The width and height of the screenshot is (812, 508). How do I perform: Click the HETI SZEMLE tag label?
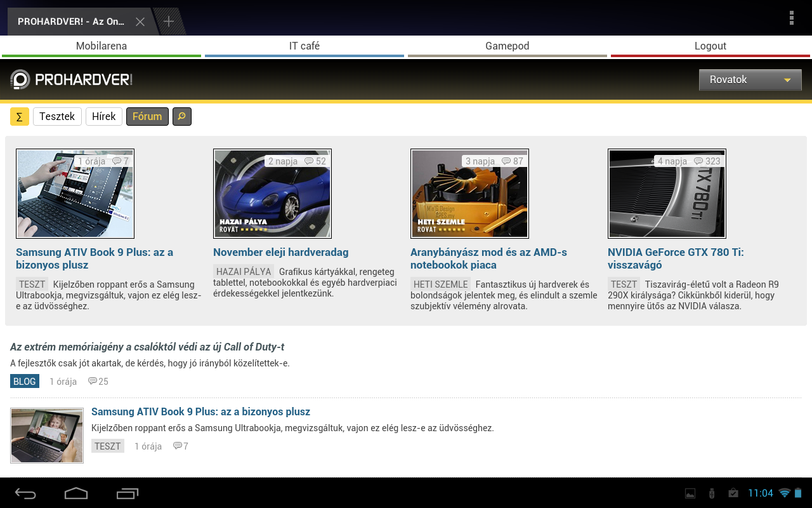[441, 284]
